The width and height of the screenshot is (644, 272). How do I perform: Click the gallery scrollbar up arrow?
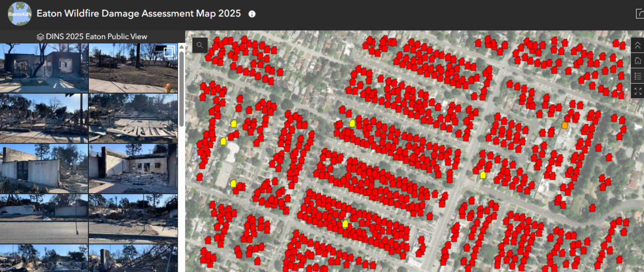(x=181, y=46)
